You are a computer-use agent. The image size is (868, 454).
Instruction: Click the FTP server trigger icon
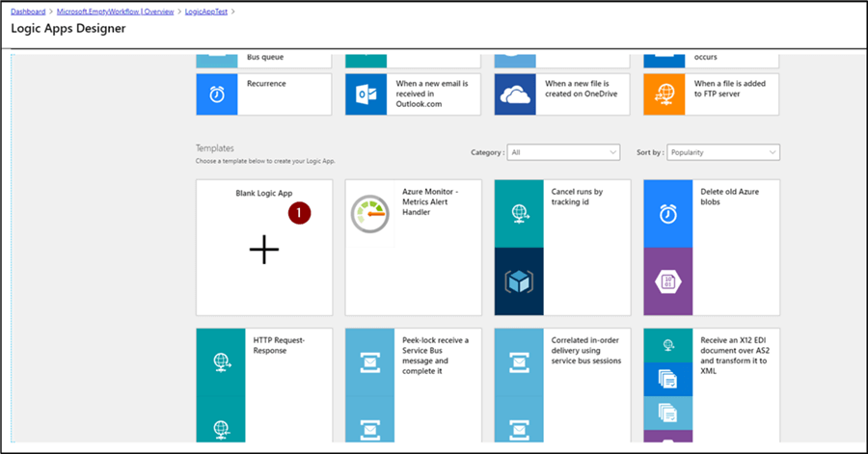click(x=664, y=94)
